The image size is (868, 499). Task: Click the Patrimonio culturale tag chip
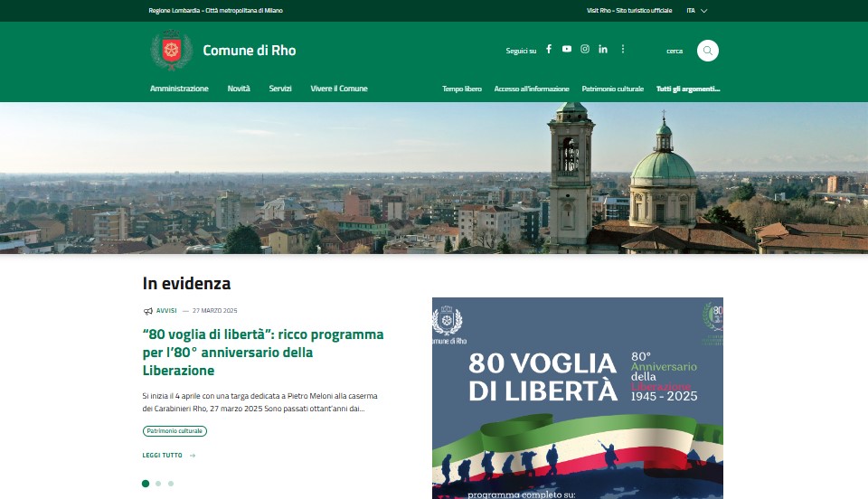(175, 431)
